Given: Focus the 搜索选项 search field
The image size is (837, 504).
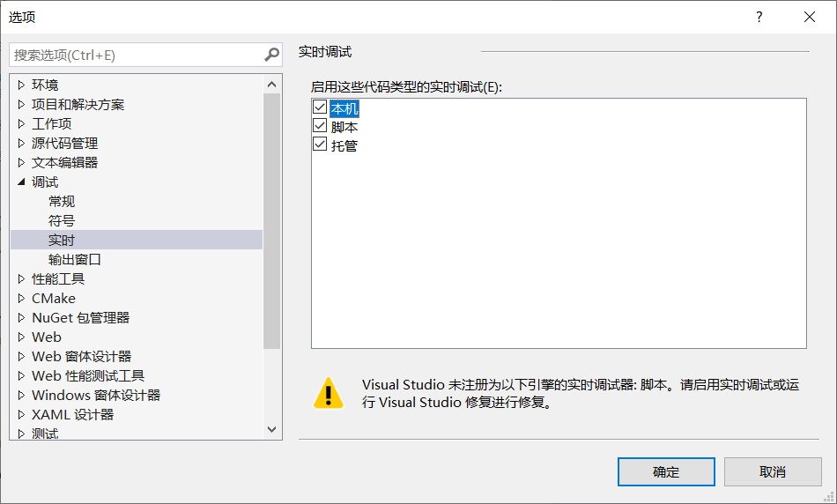Looking at the screenshot, I should point(136,55).
